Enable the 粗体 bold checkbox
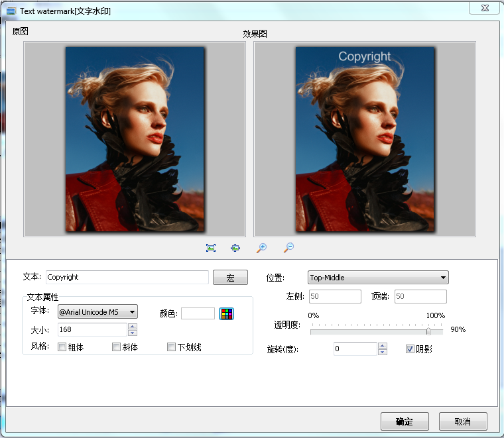Image resolution: width=504 pixels, height=438 pixels. coord(62,347)
